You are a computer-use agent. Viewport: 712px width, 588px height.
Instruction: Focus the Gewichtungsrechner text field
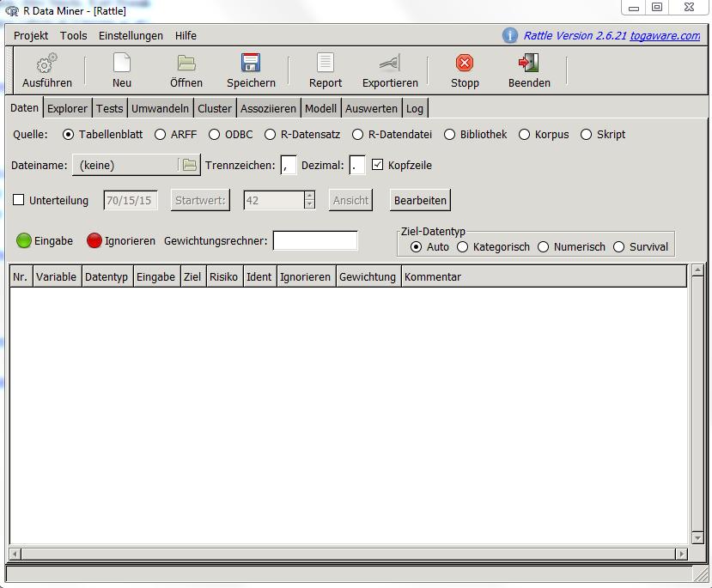(x=315, y=240)
